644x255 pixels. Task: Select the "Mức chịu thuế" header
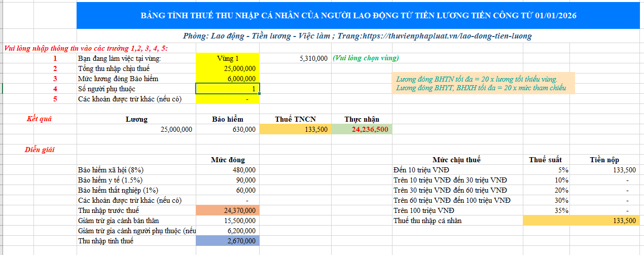coord(456,160)
